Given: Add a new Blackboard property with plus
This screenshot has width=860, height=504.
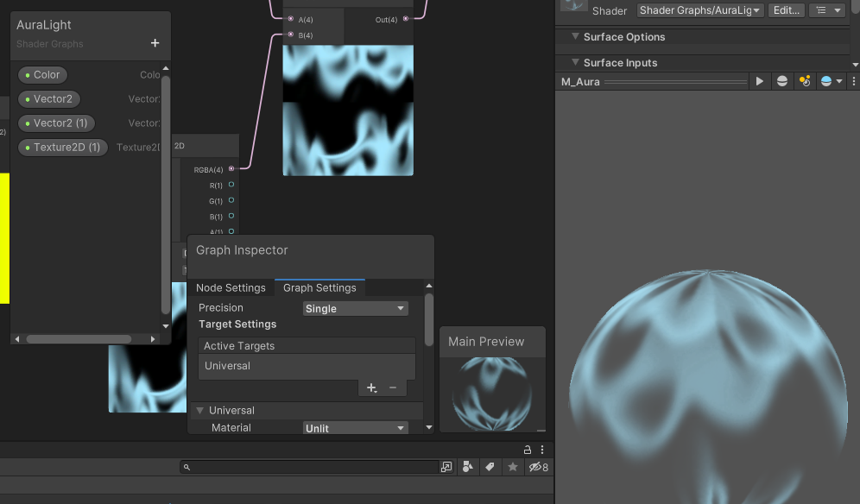Looking at the screenshot, I should [155, 43].
